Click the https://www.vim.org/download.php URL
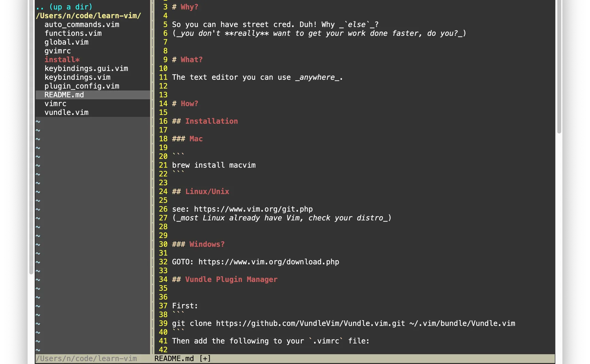This screenshot has width=590, height=364. (269, 262)
